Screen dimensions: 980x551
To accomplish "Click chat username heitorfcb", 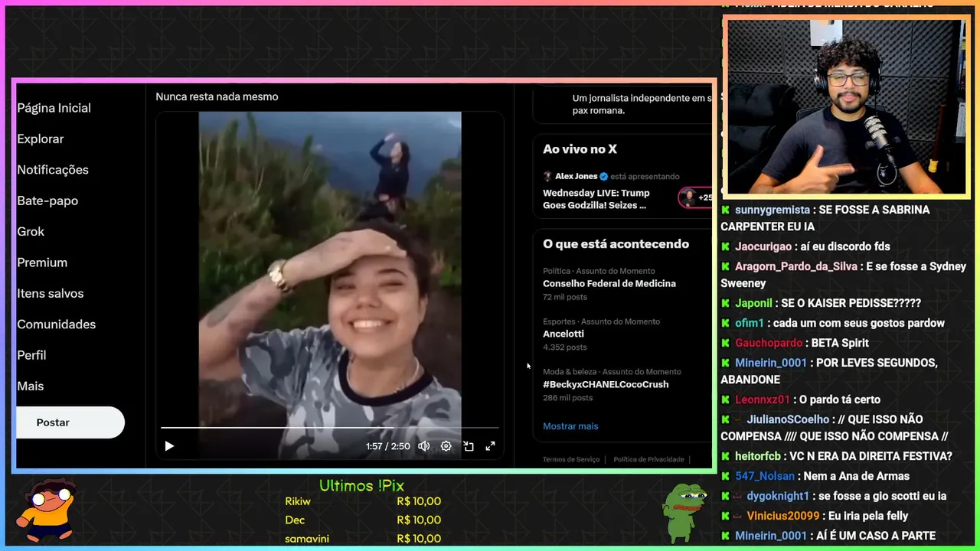I will (x=758, y=456).
